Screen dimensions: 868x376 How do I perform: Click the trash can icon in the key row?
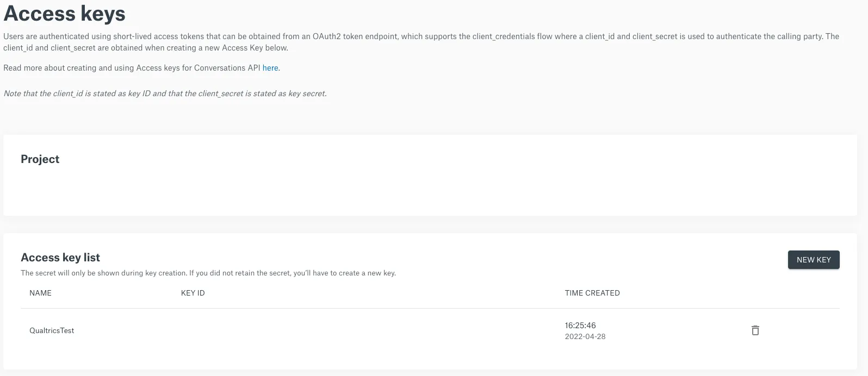pos(755,330)
